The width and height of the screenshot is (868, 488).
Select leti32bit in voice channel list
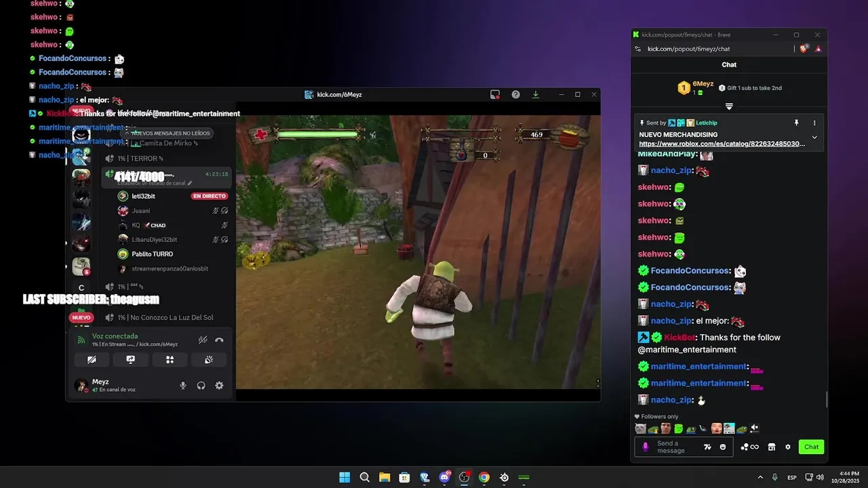(x=144, y=196)
